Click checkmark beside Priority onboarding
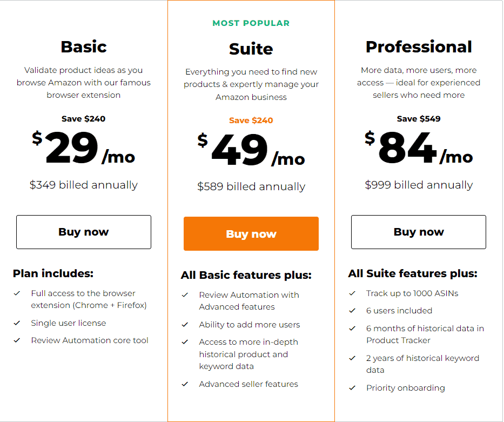This screenshot has height=422, width=504. [353, 388]
